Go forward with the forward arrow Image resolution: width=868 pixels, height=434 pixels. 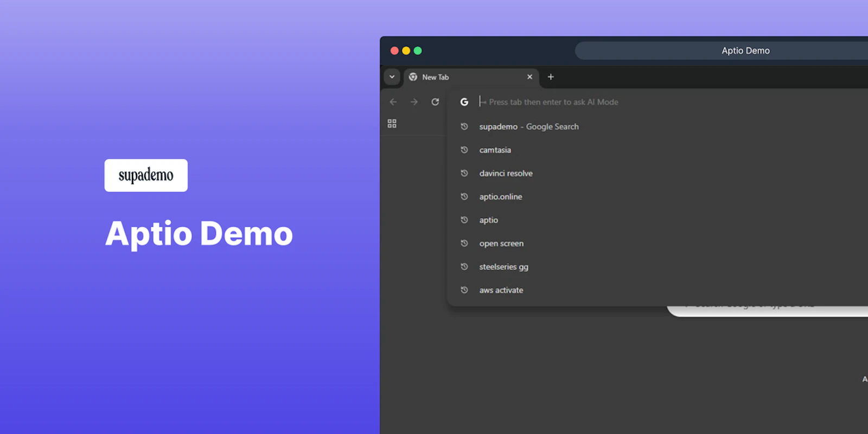click(x=414, y=102)
